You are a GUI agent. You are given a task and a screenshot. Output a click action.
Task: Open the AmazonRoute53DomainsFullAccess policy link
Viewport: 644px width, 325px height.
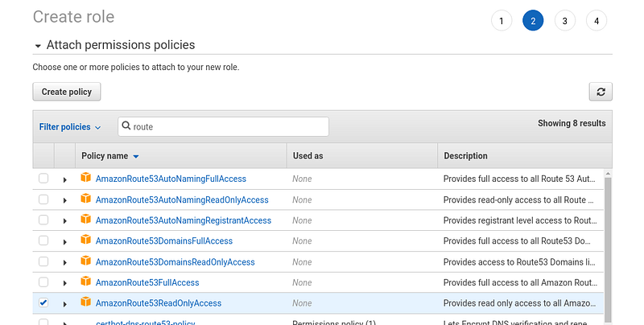click(x=164, y=241)
